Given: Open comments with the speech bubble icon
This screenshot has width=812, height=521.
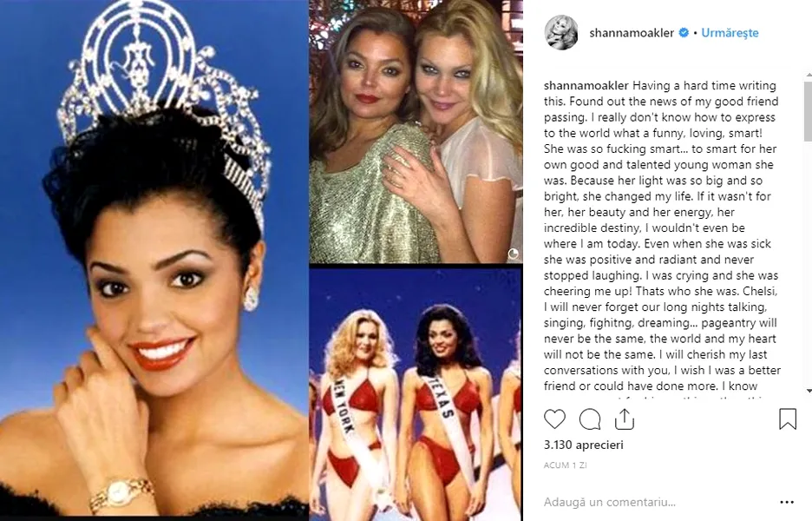Looking at the screenshot, I should click(x=590, y=419).
